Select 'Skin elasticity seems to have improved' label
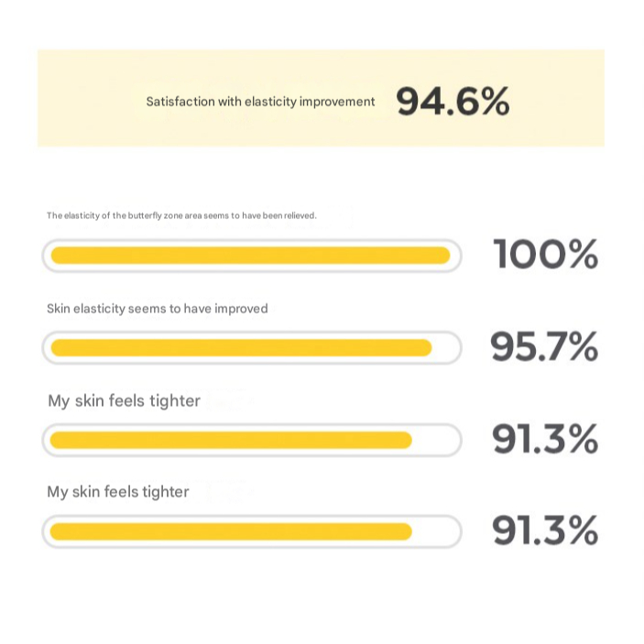644x644 pixels. pos(158,309)
